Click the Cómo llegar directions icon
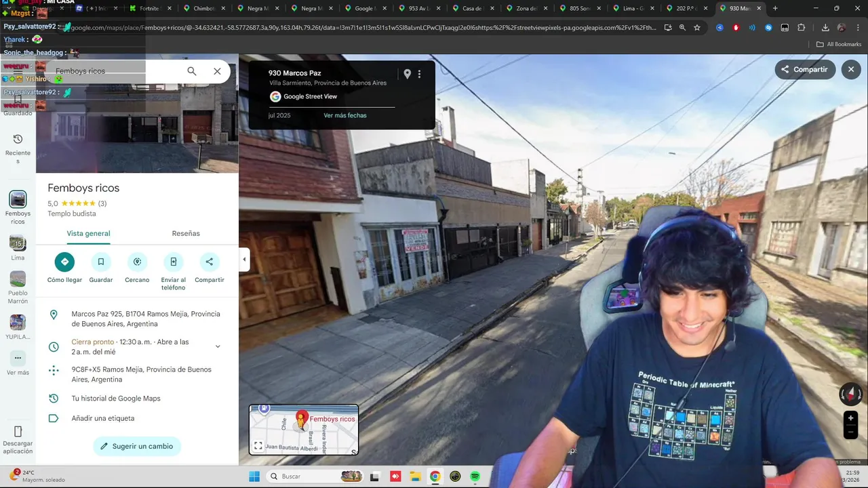Screen dimensions: 868x488 point(64,262)
